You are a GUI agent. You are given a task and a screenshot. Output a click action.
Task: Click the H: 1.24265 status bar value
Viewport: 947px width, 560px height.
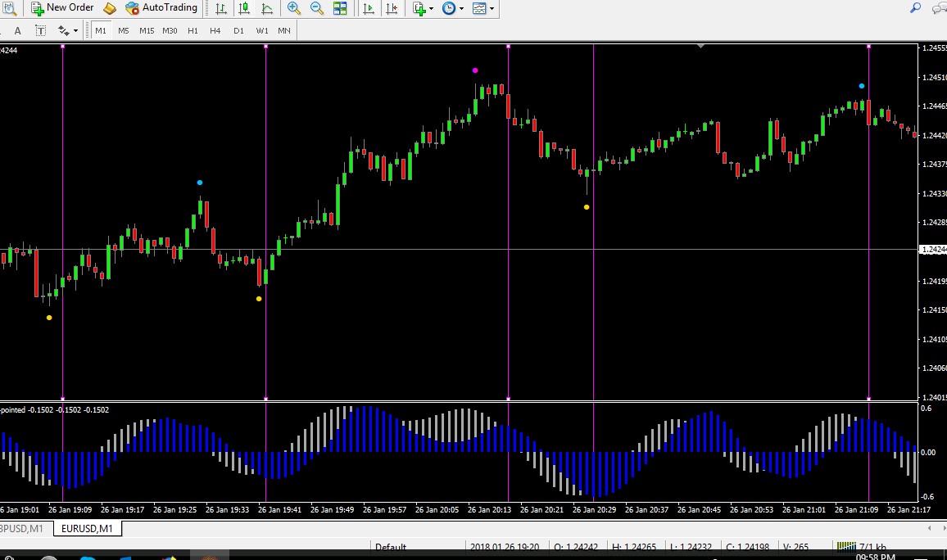pyautogui.click(x=633, y=548)
